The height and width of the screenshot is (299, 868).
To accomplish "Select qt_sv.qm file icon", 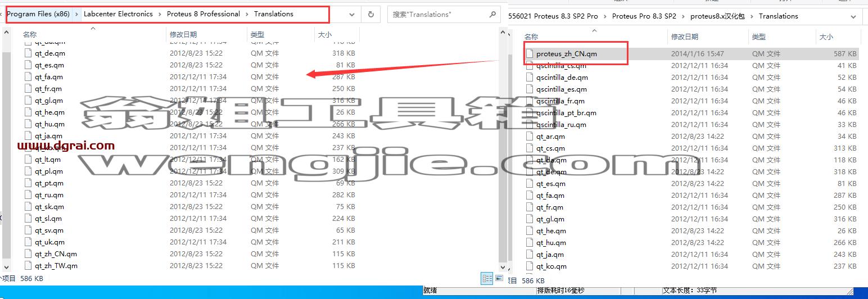I will [29, 230].
